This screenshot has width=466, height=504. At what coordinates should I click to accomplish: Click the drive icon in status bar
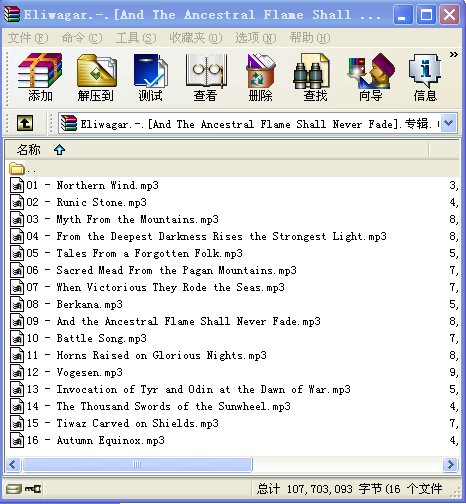(14, 489)
